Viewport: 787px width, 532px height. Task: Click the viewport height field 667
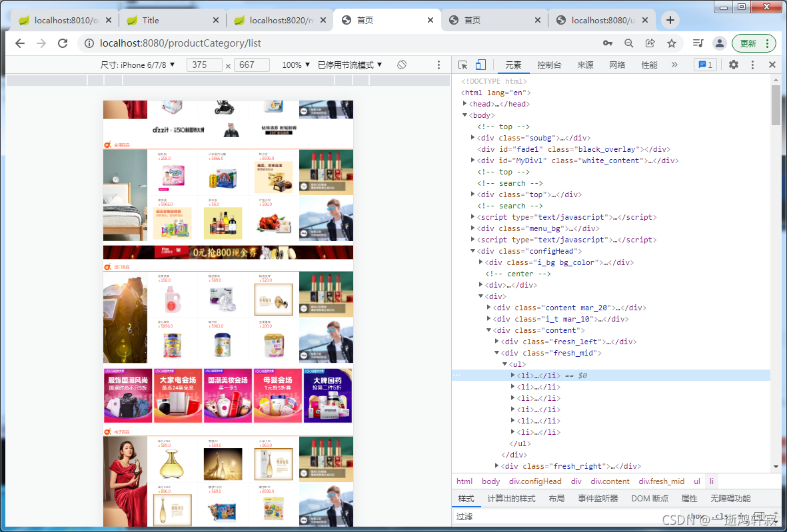click(x=251, y=65)
